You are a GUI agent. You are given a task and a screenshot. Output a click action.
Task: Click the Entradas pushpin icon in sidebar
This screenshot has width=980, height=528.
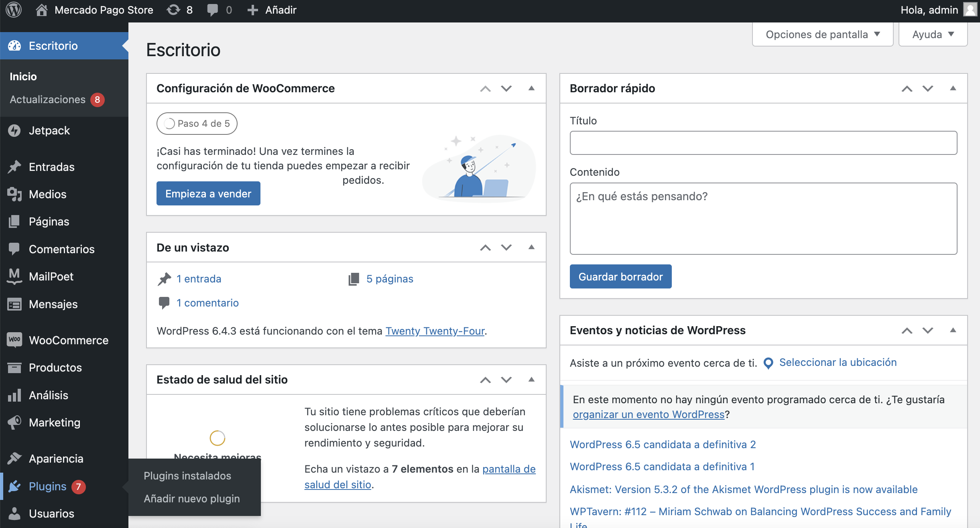pyautogui.click(x=14, y=167)
